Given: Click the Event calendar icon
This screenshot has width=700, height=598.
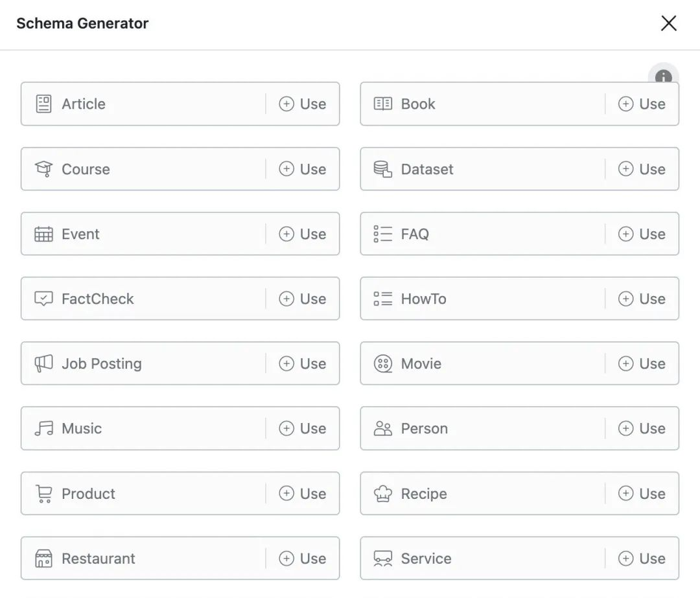Looking at the screenshot, I should coord(43,234).
